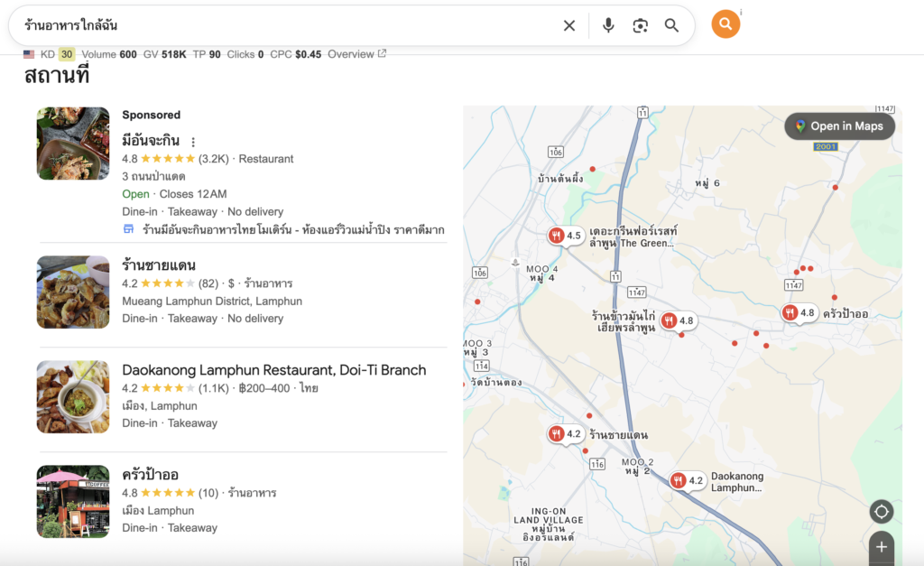The width and height of the screenshot is (924, 566).
Task: Select the ครัวป้าออ 4.8 map pin
Action: 799,313
